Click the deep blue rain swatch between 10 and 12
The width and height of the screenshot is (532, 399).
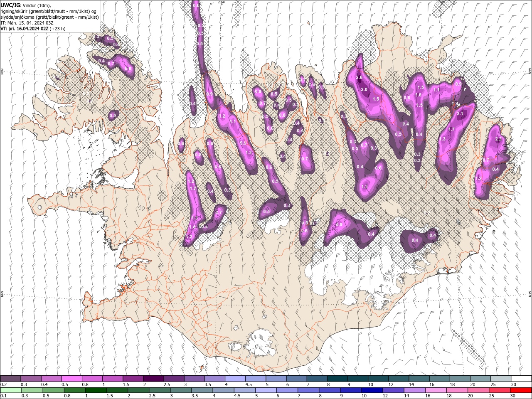372,390
